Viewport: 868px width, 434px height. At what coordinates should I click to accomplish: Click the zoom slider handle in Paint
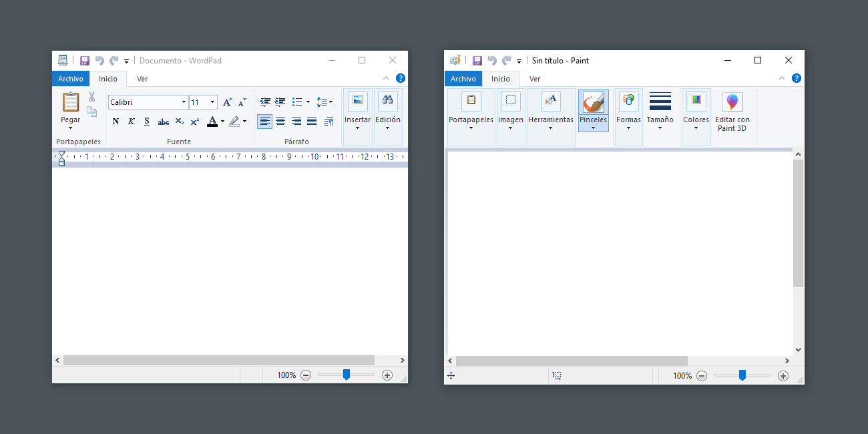742,375
